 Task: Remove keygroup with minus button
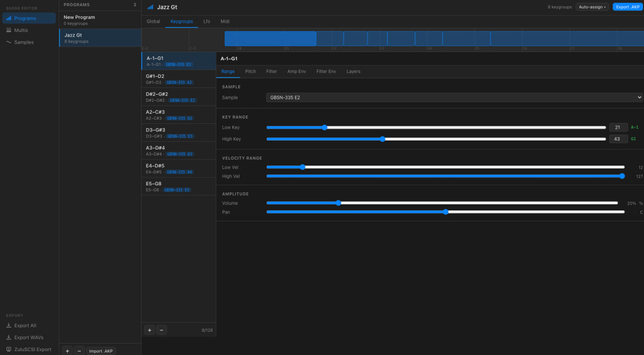click(162, 330)
